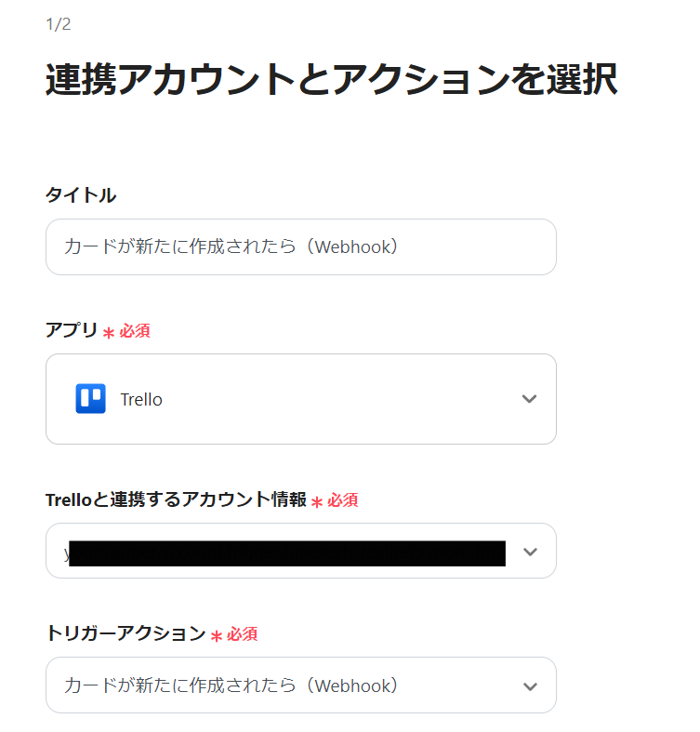Image resolution: width=700 pixels, height=732 pixels.
Task: Click the アプリ field label
Action: coord(72,330)
